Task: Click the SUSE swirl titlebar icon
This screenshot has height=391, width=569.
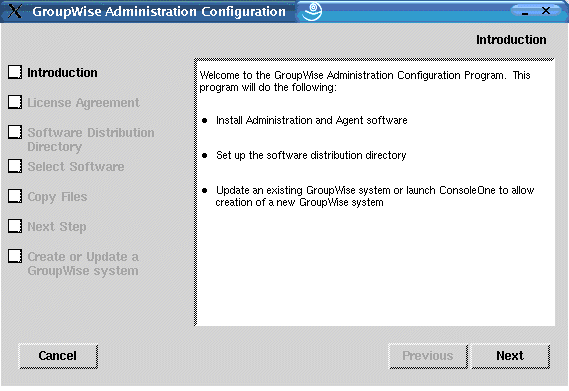Action: point(312,11)
